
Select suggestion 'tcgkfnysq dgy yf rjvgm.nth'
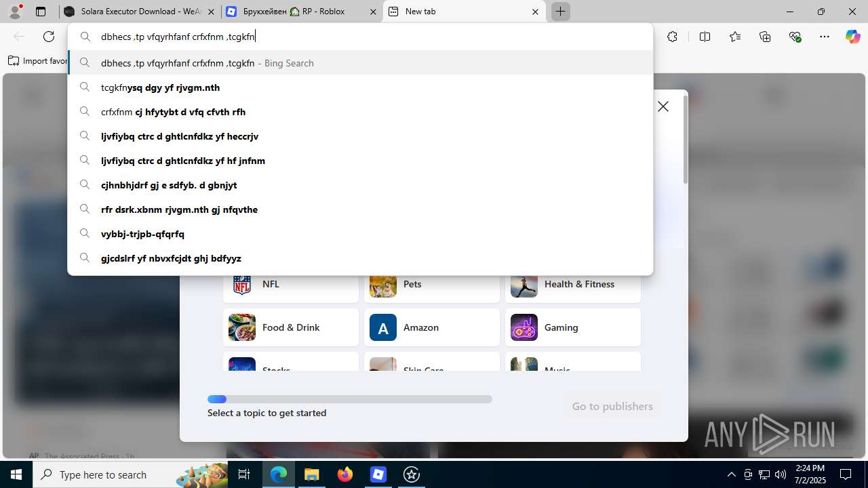[x=360, y=87]
